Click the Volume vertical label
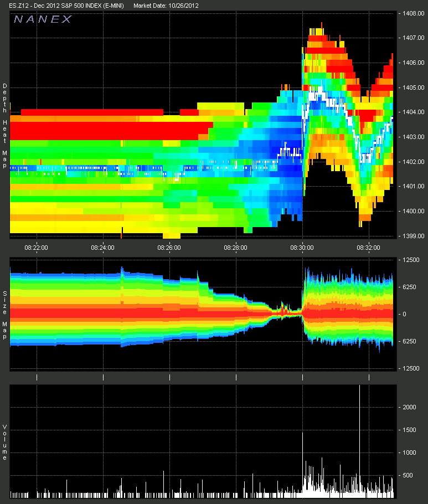 [5, 443]
